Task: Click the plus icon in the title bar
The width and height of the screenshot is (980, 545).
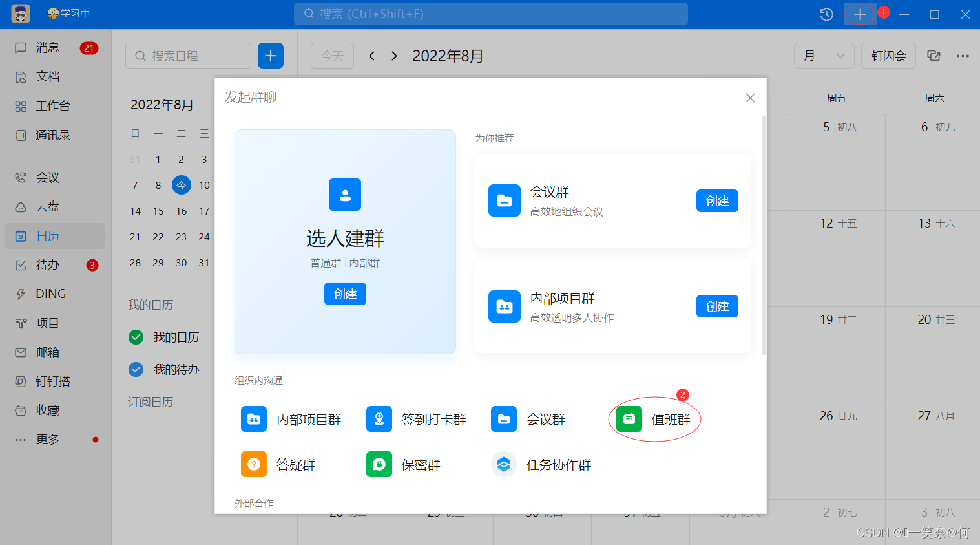Action: [860, 14]
